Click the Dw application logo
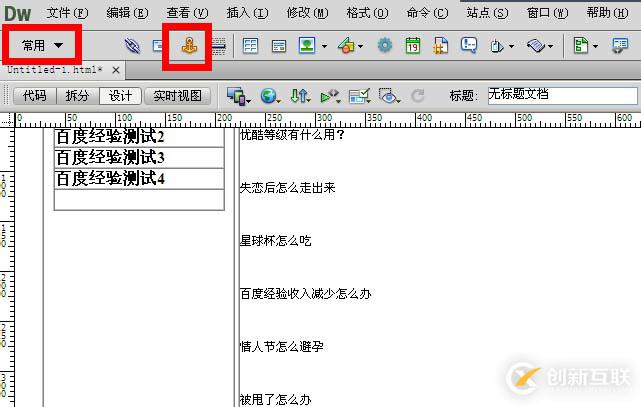Viewport: 641px width, 407px height. pos(18,13)
